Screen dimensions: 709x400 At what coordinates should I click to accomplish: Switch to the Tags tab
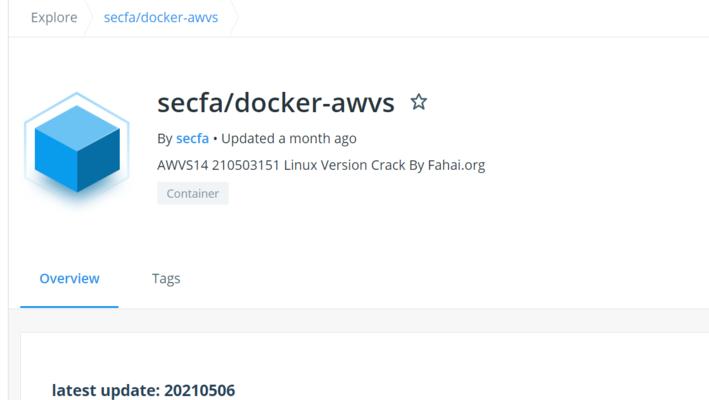pos(166,278)
